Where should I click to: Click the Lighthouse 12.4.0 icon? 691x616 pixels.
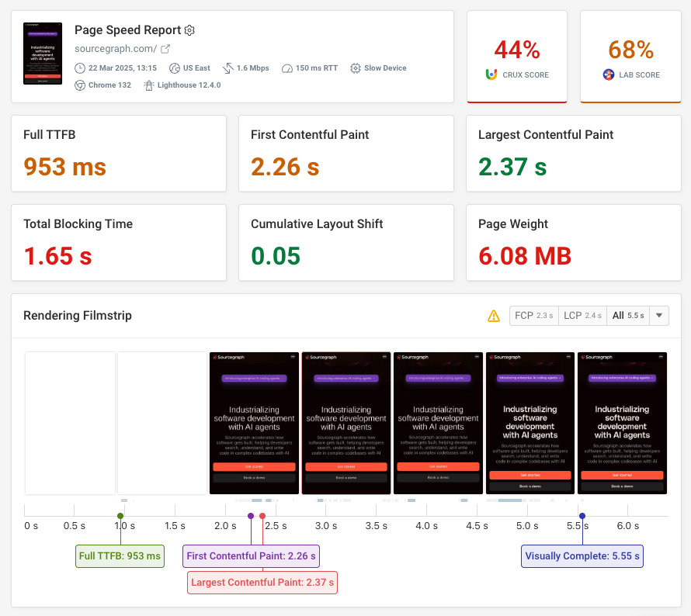pos(148,85)
